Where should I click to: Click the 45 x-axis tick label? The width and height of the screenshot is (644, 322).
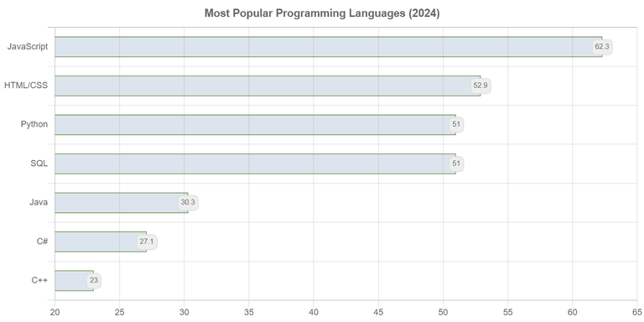(378, 312)
